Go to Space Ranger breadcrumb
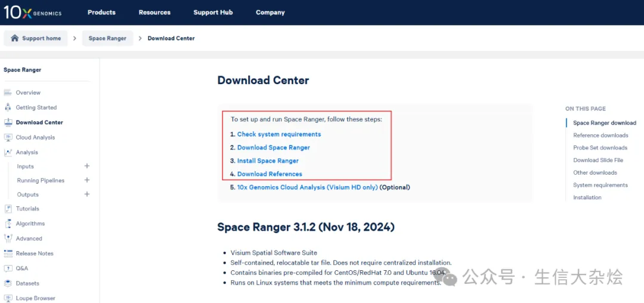The image size is (644, 303). click(107, 38)
